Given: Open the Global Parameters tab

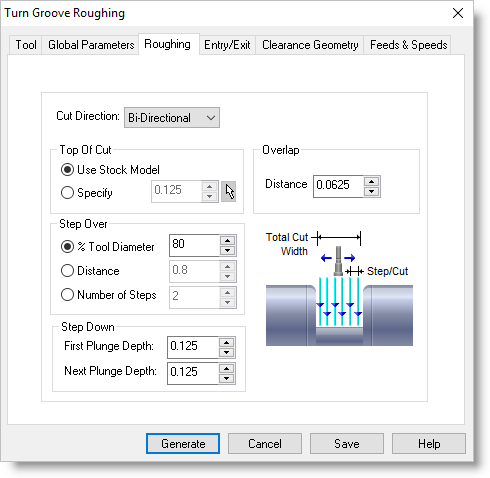Looking at the screenshot, I should 91,45.
